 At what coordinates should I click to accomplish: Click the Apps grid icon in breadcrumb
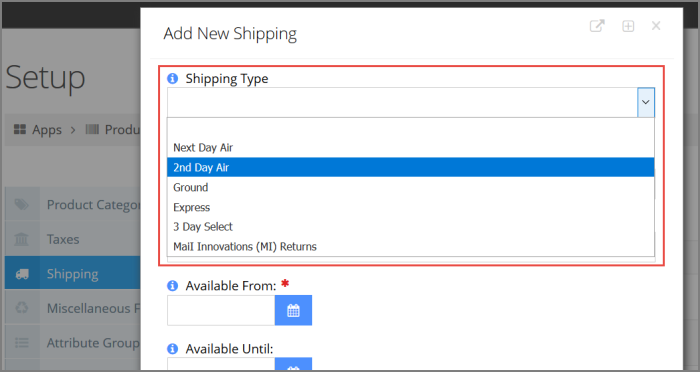point(20,130)
